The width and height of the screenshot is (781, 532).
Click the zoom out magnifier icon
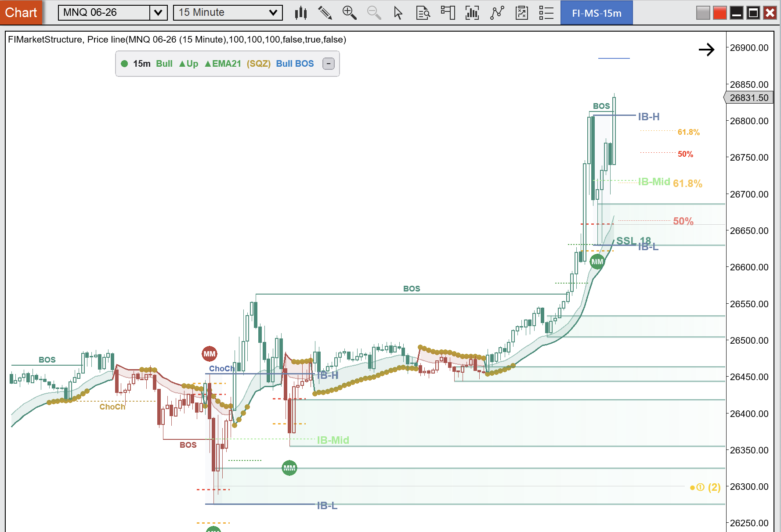click(x=374, y=13)
